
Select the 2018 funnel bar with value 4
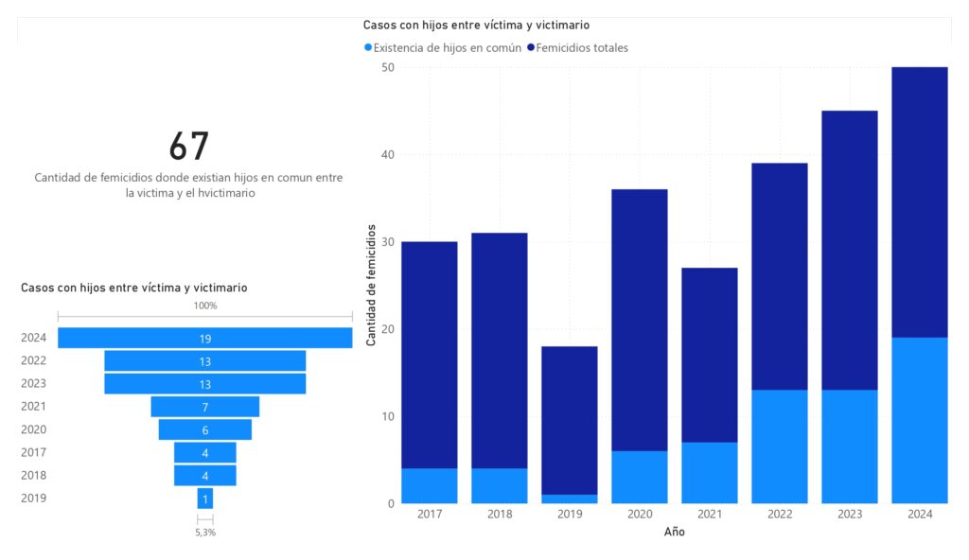(x=204, y=475)
